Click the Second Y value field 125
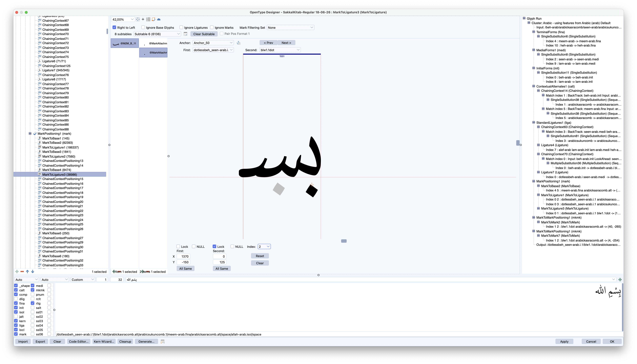The image size is (637, 364). click(x=220, y=262)
